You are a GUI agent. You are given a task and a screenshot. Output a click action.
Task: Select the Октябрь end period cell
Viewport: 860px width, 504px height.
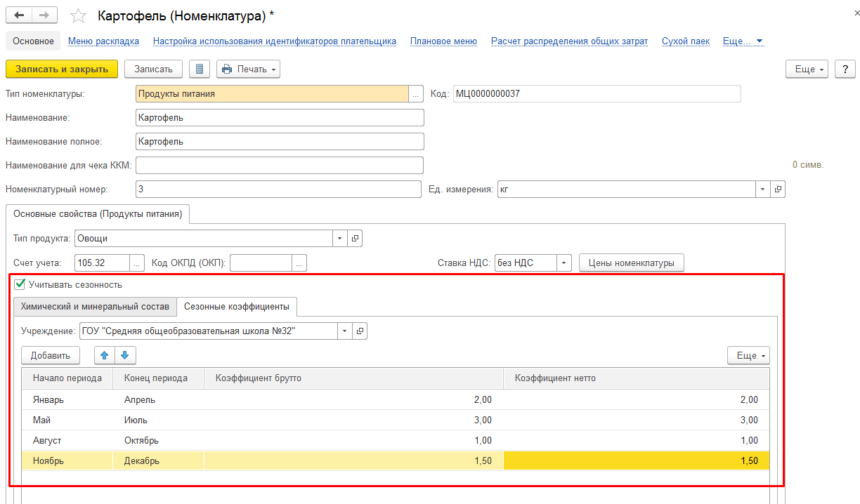(159, 440)
